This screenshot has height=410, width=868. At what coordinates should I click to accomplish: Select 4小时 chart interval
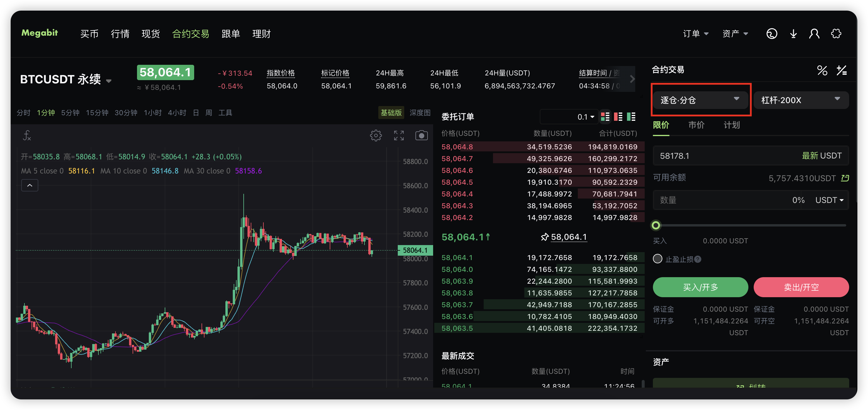[177, 113]
